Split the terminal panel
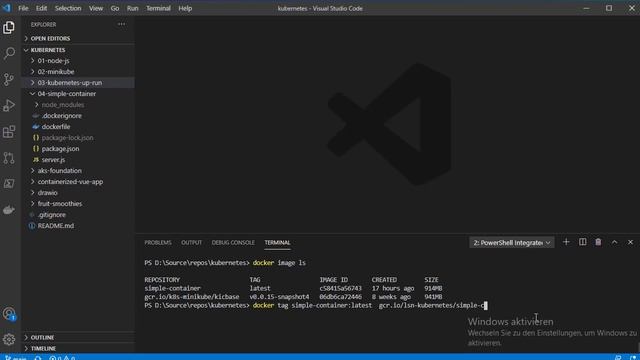 coord(582,242)
